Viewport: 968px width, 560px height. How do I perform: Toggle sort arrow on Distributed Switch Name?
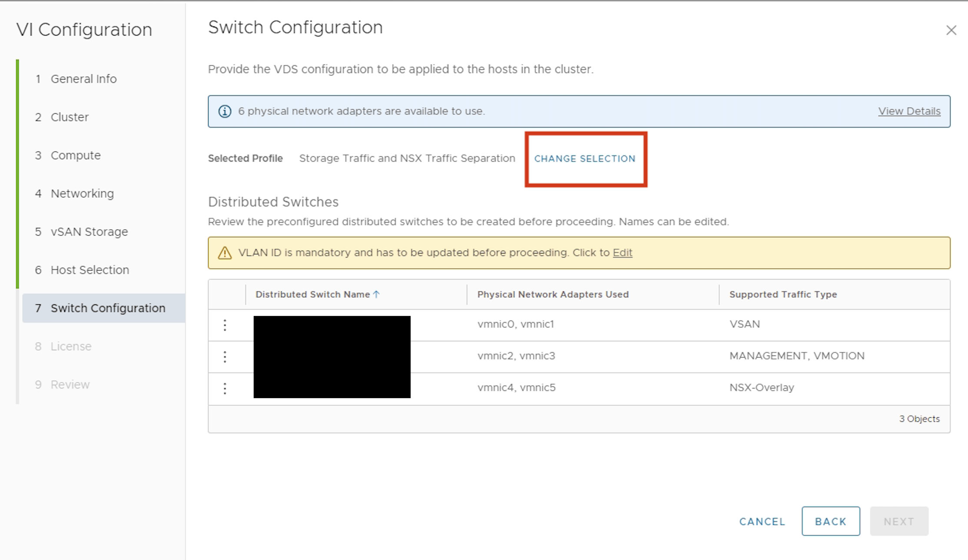[x=377, y=294]
